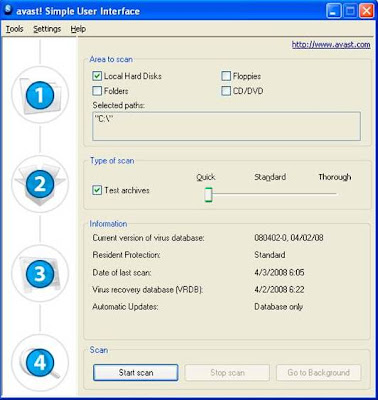This screenshot has height=400, width=378.
Task: Click inside the Selected paths box
Action: pos(226,126)
